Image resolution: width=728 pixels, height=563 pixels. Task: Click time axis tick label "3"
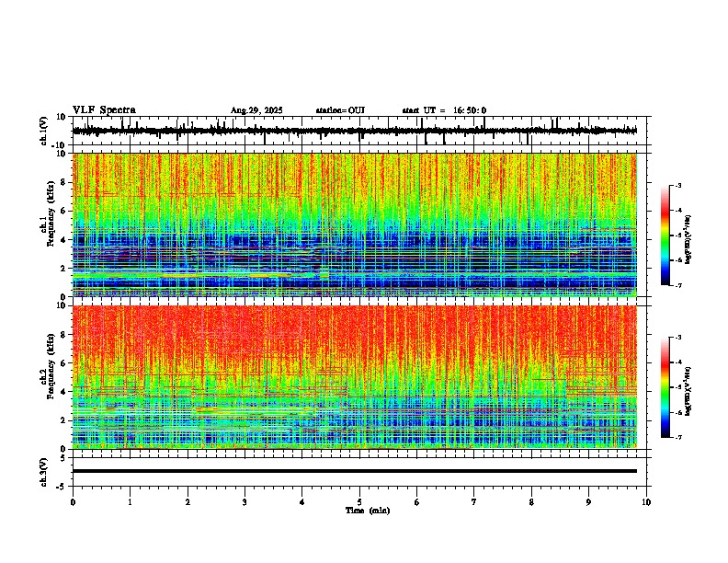pyautogui.click(x=245, y=502)
